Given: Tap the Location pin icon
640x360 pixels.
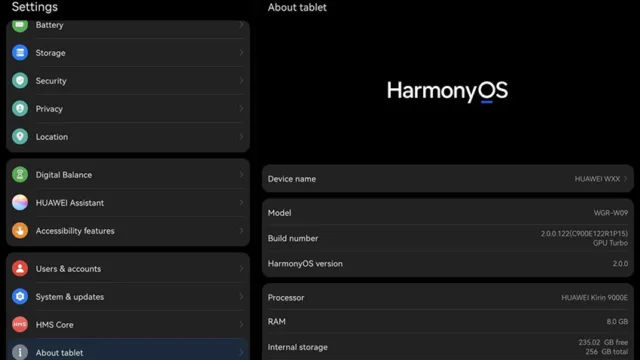Looking at the screenshot, I should 20,136.
